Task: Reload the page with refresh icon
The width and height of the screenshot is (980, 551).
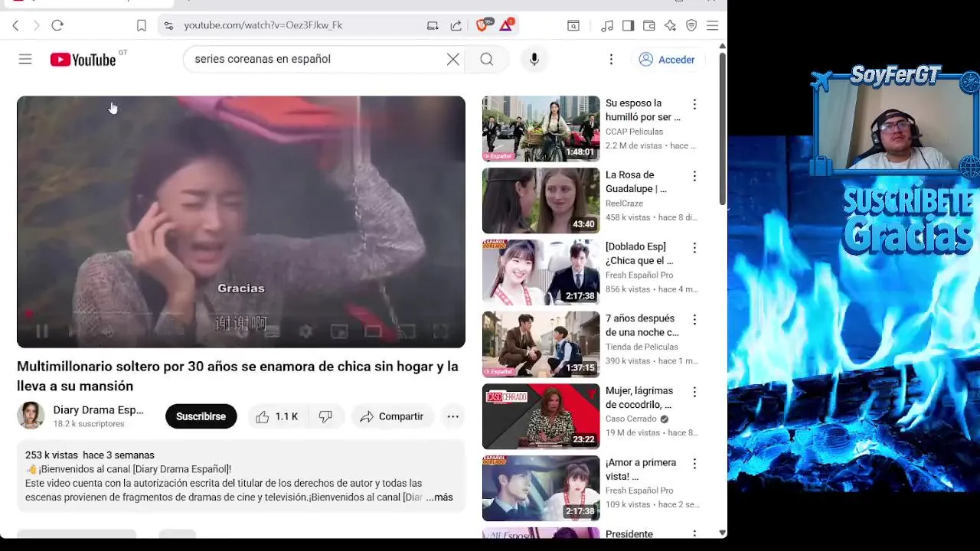Action: tap(57, 25)
